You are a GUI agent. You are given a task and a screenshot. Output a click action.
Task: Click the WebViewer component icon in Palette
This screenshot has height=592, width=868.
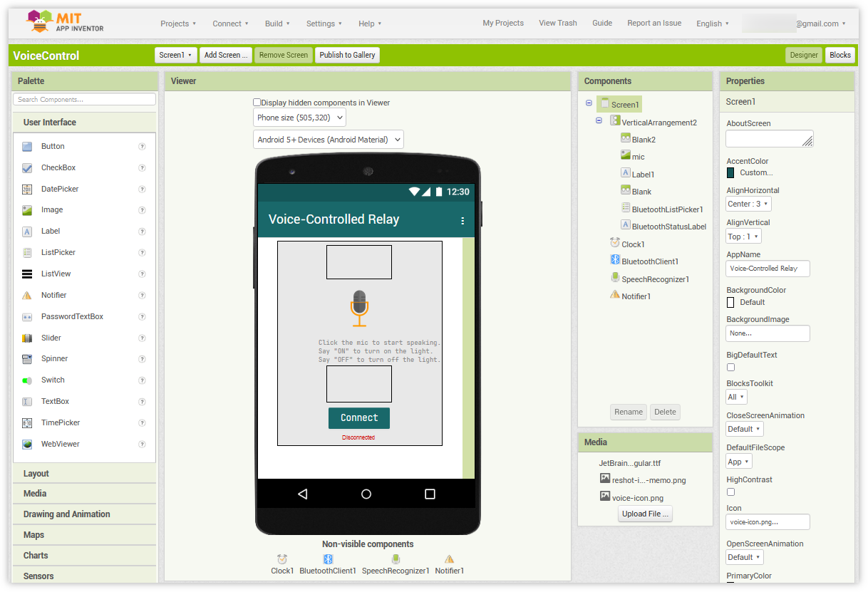coord(27,445)
